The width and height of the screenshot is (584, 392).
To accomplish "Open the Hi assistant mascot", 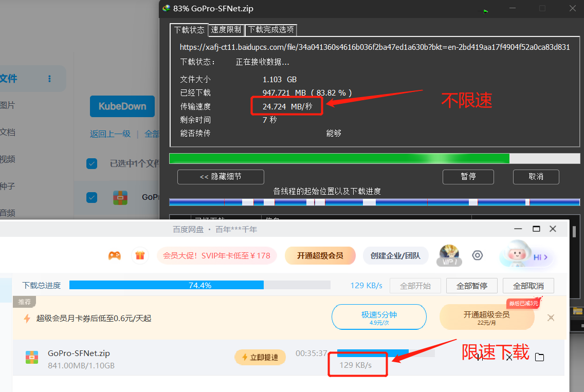I will tap(526, 255).
